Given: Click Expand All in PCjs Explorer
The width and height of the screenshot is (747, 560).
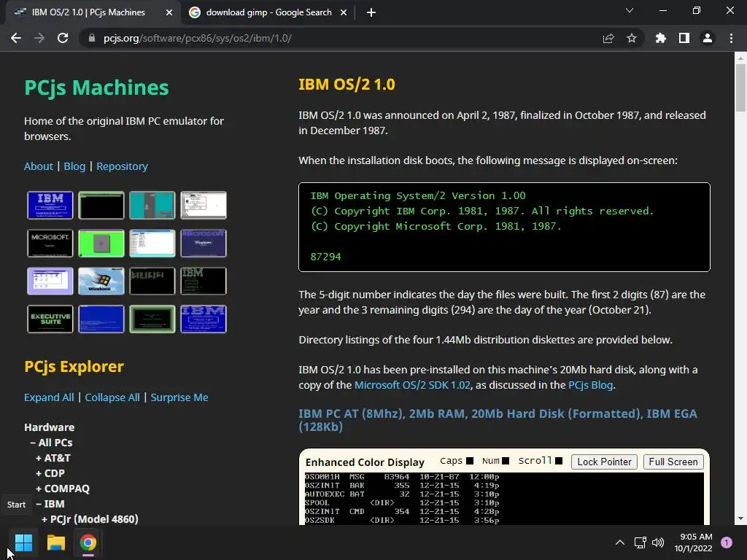Looking at the screenshot, I should coord(49,397).
